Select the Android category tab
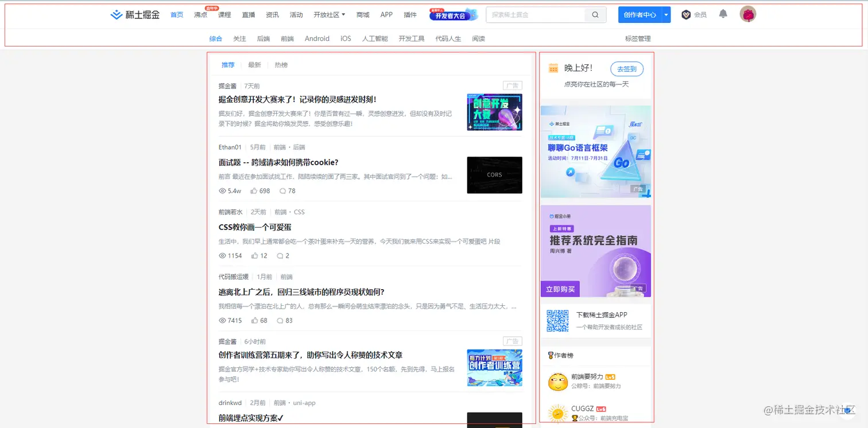Viewport: 868px width, 428px height. (316, 38)
